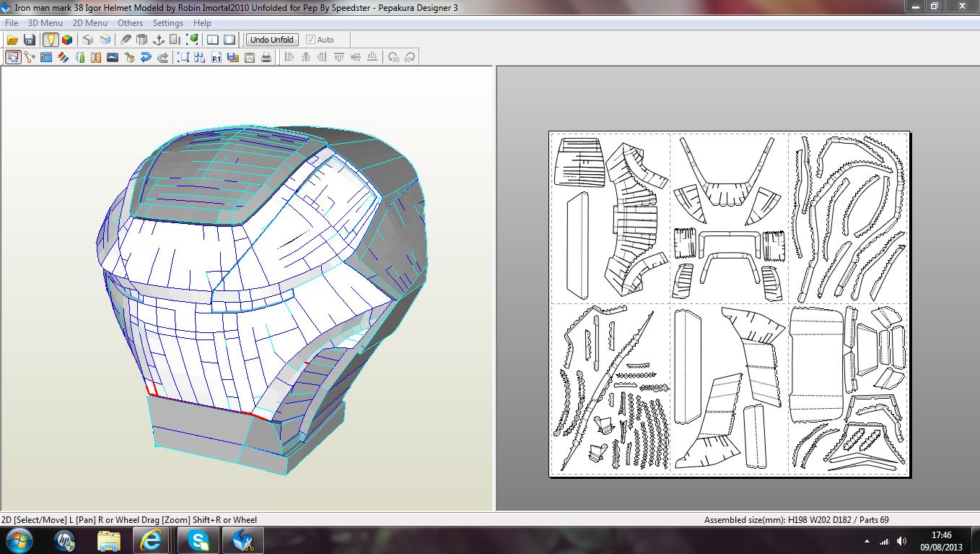Click the Assembled size status bar text

click(x=797, y=520)
